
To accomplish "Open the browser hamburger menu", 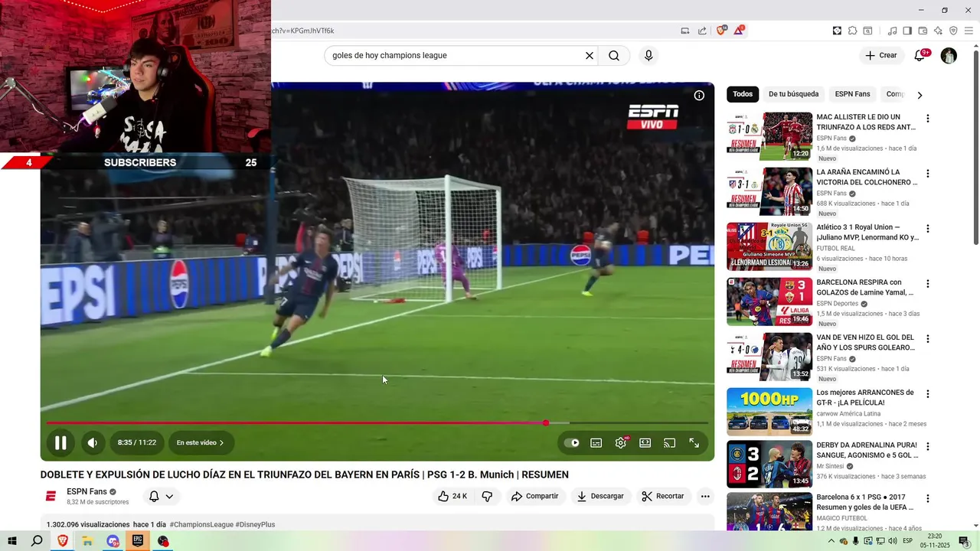I will tap(969, 31).
